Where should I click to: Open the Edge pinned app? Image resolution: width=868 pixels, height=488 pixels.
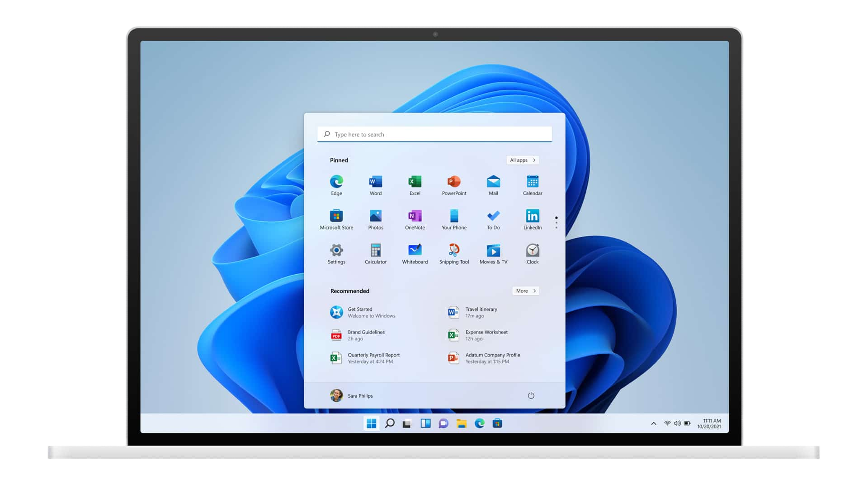(x=336, y=185)
